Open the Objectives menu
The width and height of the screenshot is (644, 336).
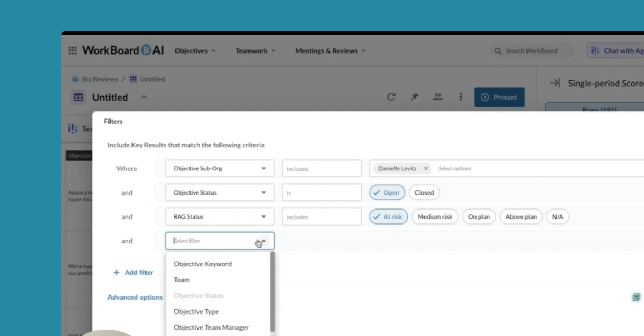[x=194, y=50]
